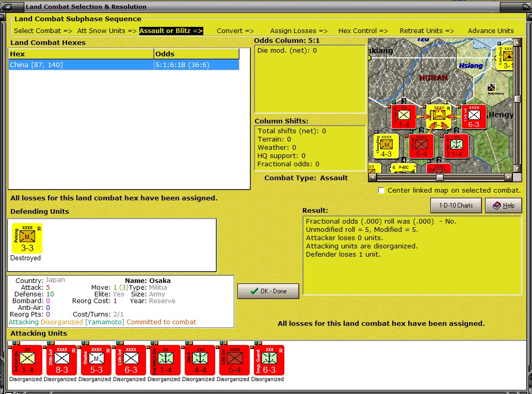This screenshot has width=532, height=394.
Task: Select the Imp. Guard 6-3 attacking unit
Action: pyautogui.click(x=269, y=360)
